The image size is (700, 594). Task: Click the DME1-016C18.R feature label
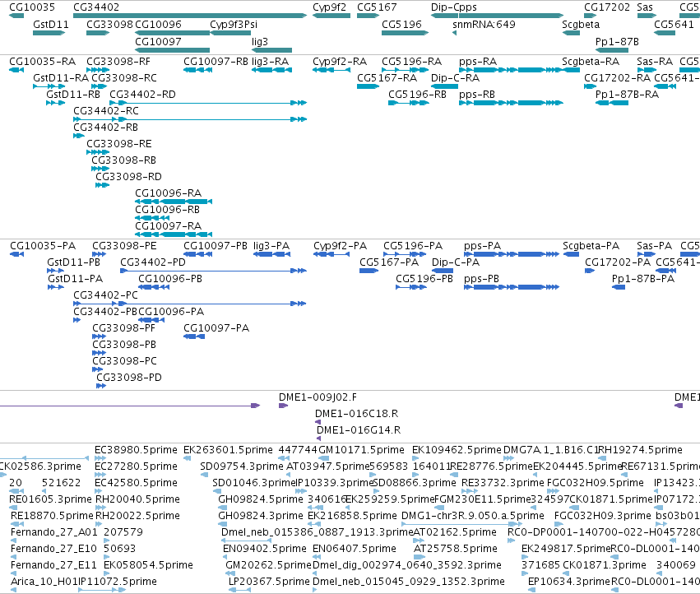click(x=357, y=414)
